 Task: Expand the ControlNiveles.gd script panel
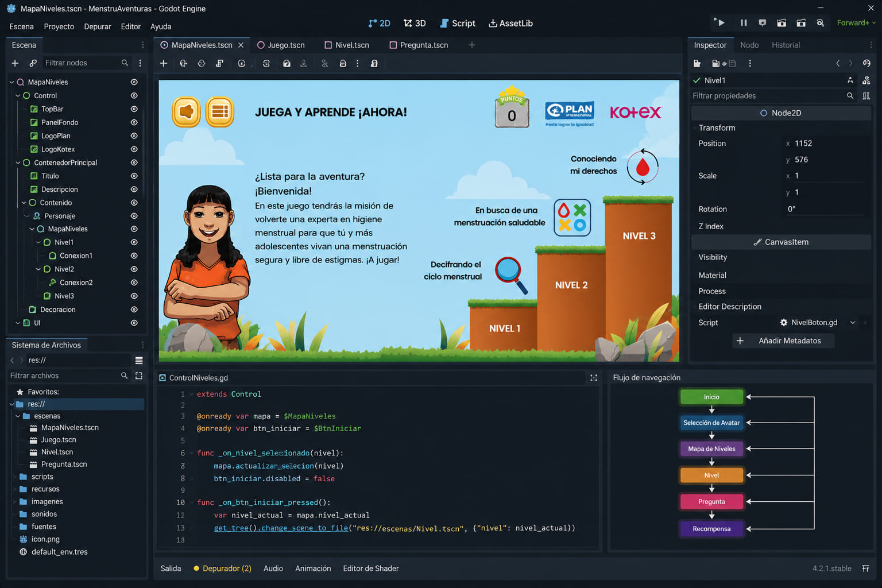click(x=594, y=378)
